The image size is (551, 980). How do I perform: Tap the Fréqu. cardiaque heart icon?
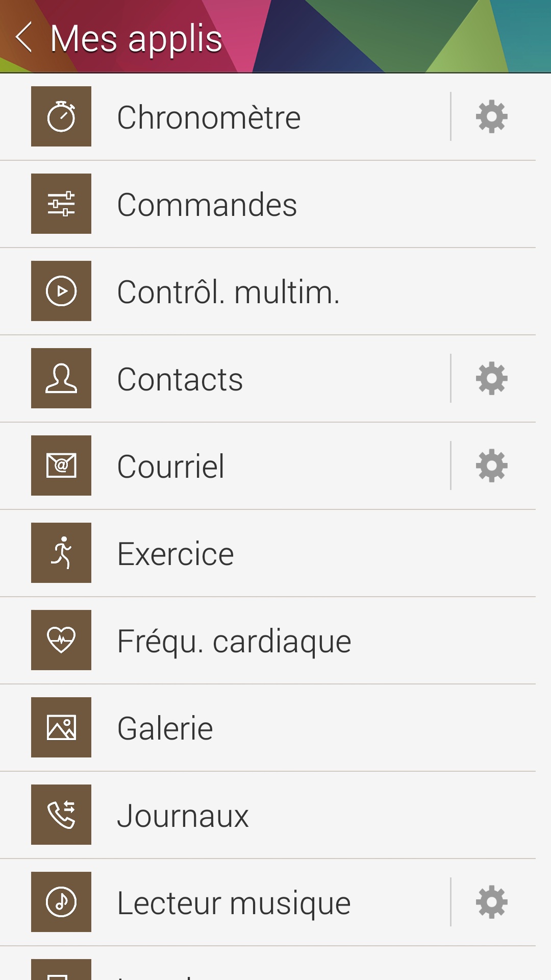(x=61, y=640)
